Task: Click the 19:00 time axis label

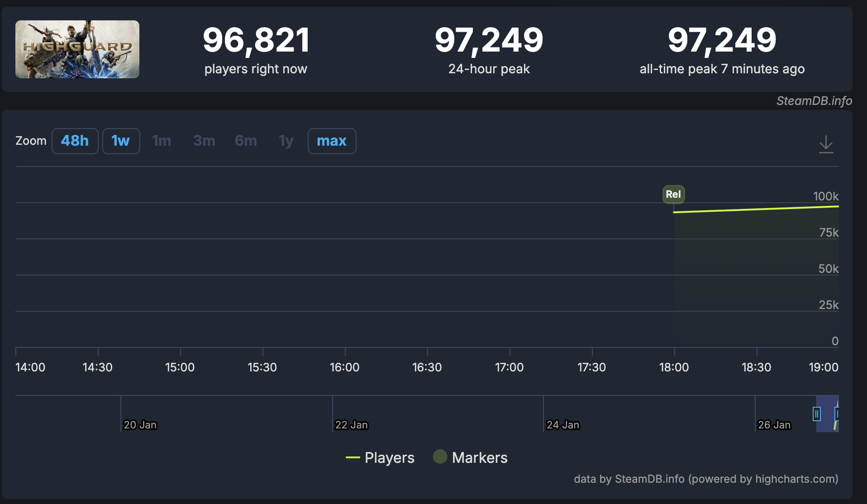Action: point(824,367)
